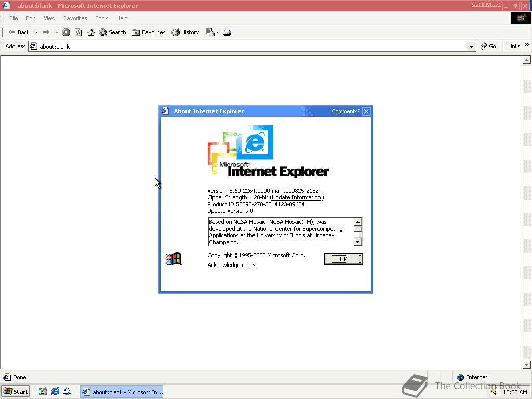Open the File menu

[x=14, y=18]
